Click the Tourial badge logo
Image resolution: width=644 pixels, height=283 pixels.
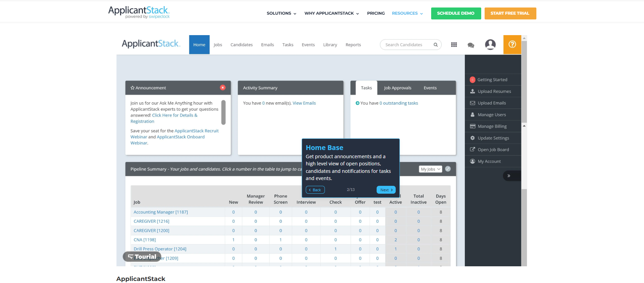pos(142,257)
